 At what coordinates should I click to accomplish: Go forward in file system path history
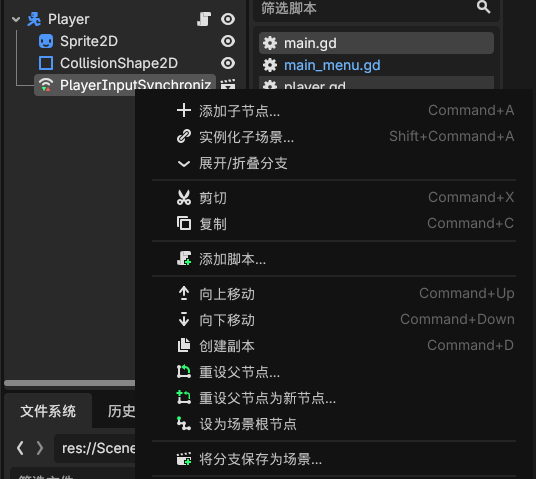tap(40, 448)
